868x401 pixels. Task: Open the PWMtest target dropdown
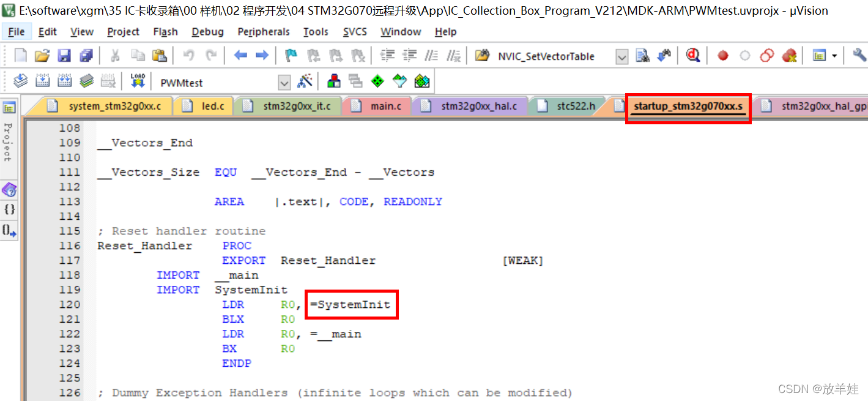[x=284, y=82]
